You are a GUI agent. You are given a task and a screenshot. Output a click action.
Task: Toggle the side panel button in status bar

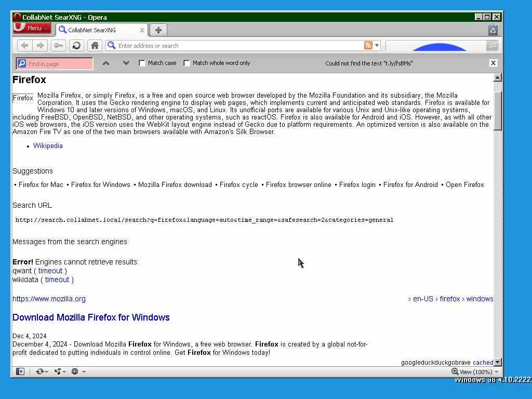pos(20,371)
